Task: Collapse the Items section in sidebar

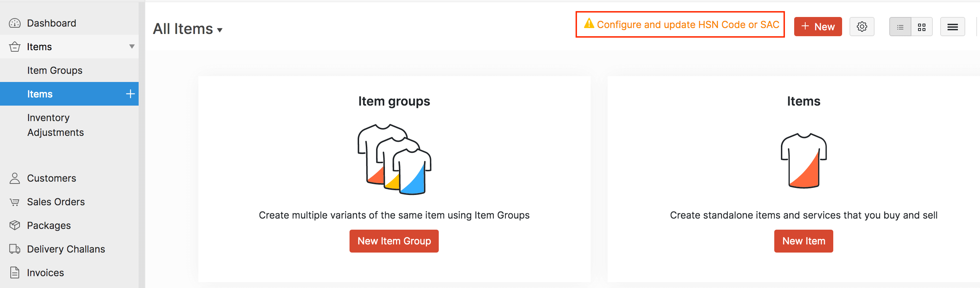Action: (x=132, y=47)
